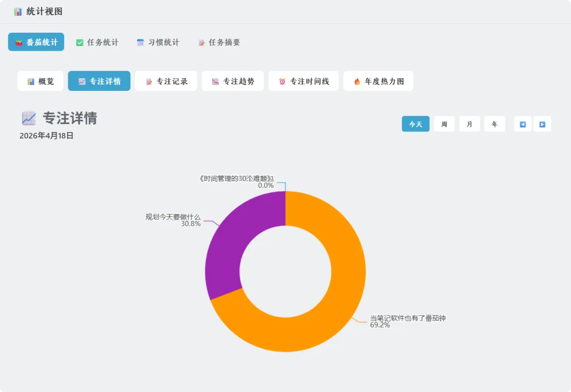Image resolution: width=571 pixels, height=392 pixels.
Task: Click the 《时间管理的30个难题》 label
Action: pyautogui.click(x=236, y=179)
